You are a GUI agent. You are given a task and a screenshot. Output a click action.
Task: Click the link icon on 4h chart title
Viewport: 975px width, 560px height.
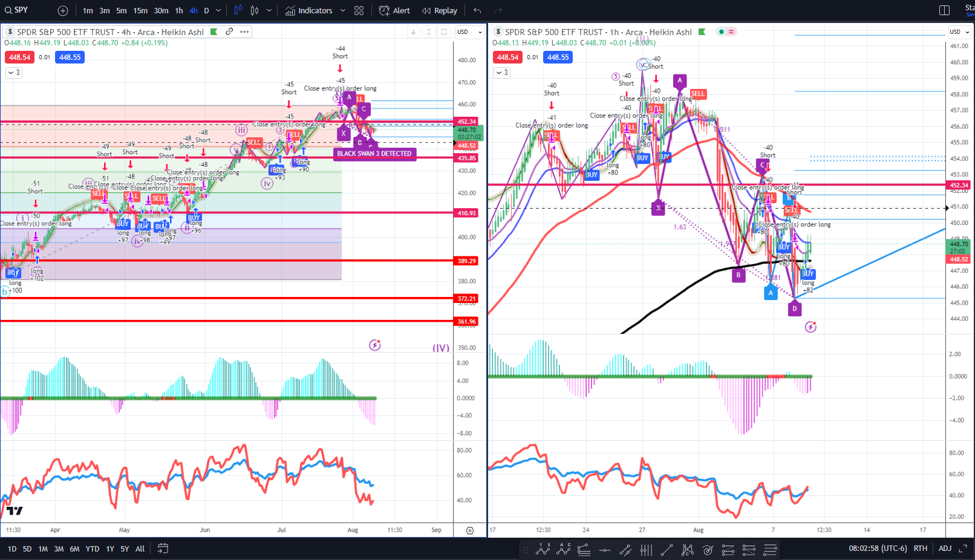229,31
